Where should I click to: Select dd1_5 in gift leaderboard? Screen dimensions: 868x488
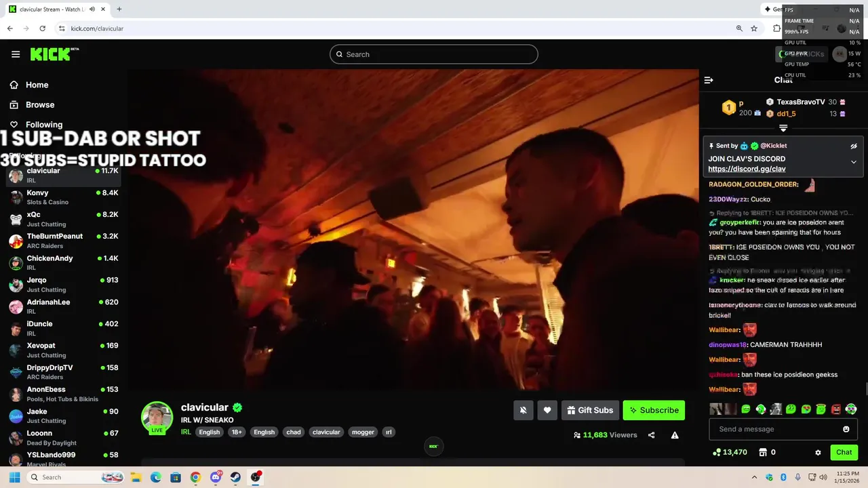(x=786, y=114)
